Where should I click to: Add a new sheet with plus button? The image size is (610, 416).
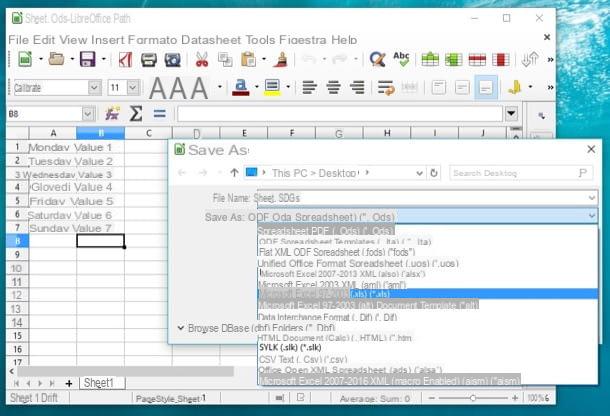[69, 383]
